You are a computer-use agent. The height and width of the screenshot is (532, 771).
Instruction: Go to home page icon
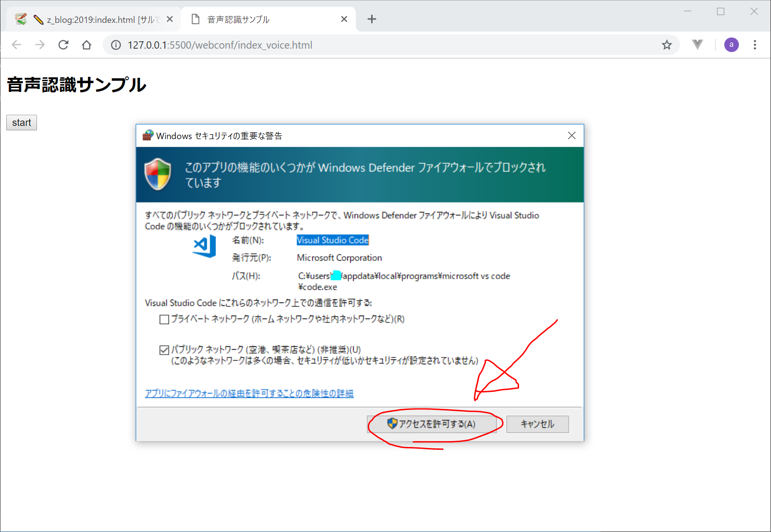click(87, 45)
